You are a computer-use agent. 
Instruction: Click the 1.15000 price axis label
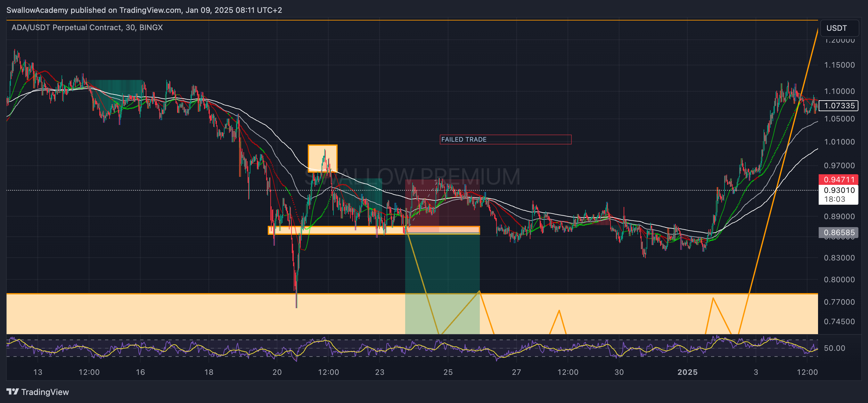(x=839, y=65)
